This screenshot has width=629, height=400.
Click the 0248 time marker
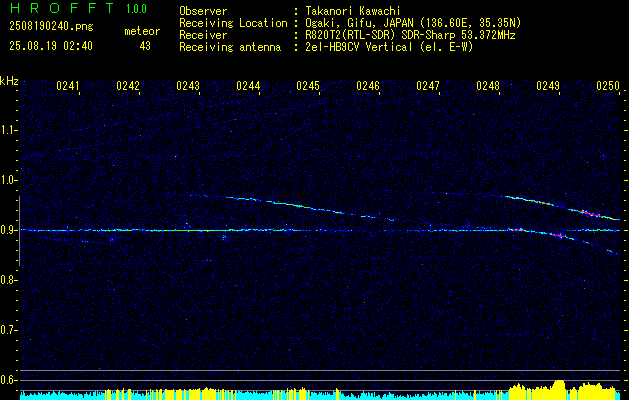pos(488,85)
